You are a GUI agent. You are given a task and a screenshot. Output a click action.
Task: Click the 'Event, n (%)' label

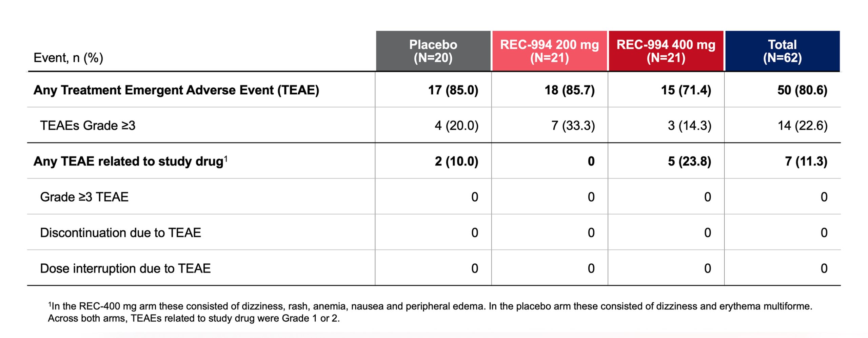coord(68,58)
